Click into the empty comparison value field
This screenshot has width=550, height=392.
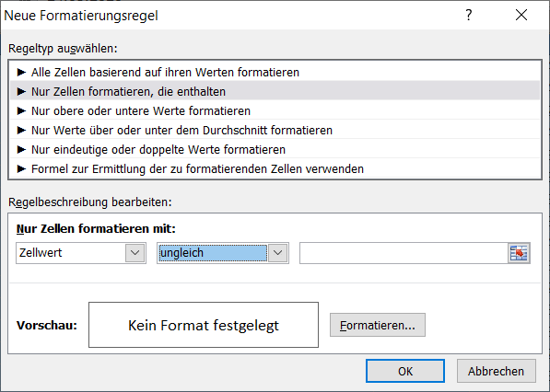[404, 253]
